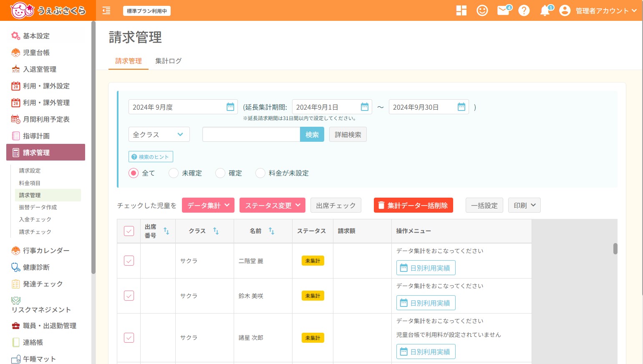Open the calendar icon for 2024年9月1日 field
Screen dimensions: 643x364
pyautogui.click(x=365, y=107)
